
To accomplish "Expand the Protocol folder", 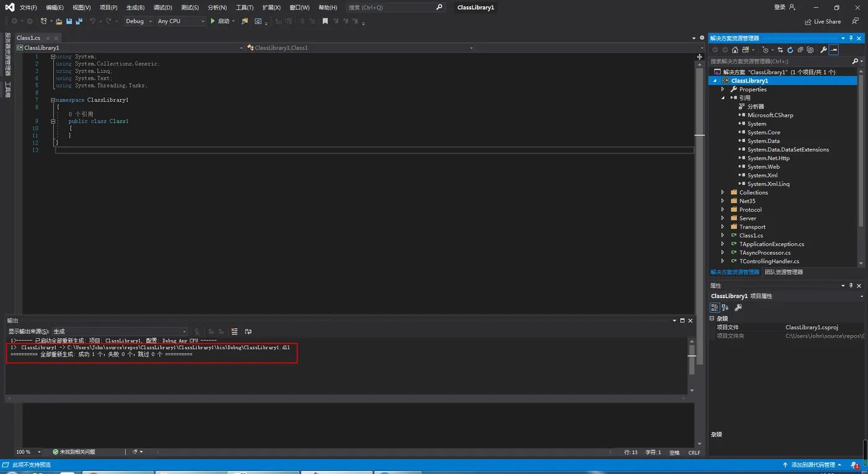I will pos(722,210).
